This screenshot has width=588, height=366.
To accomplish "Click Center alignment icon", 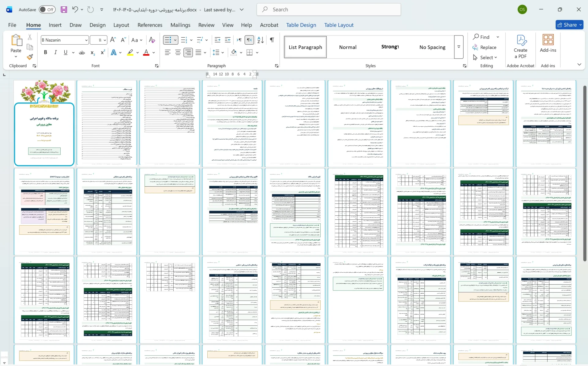I will (x=178, y=53).
